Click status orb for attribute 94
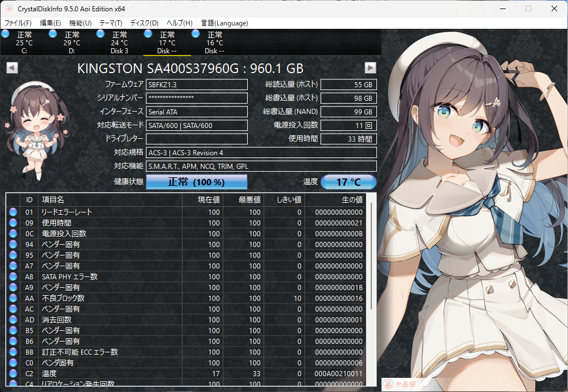This screenshot has height=392, width=568. 13,244
